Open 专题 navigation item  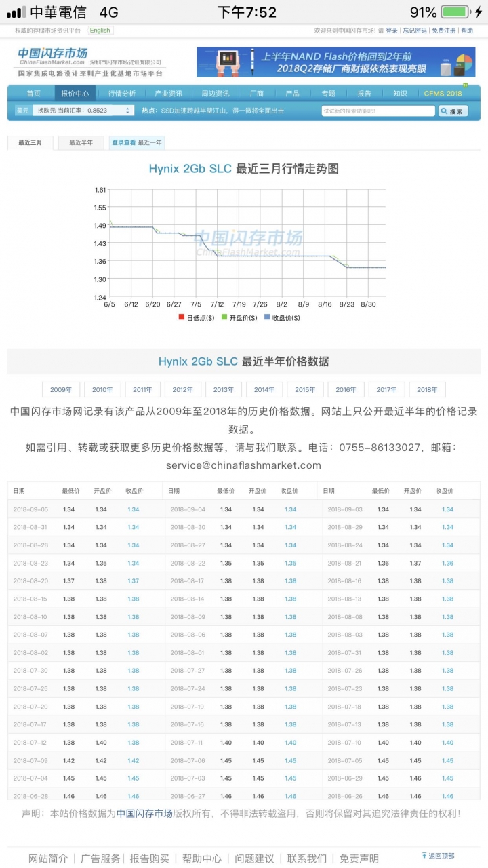[329, 94]
